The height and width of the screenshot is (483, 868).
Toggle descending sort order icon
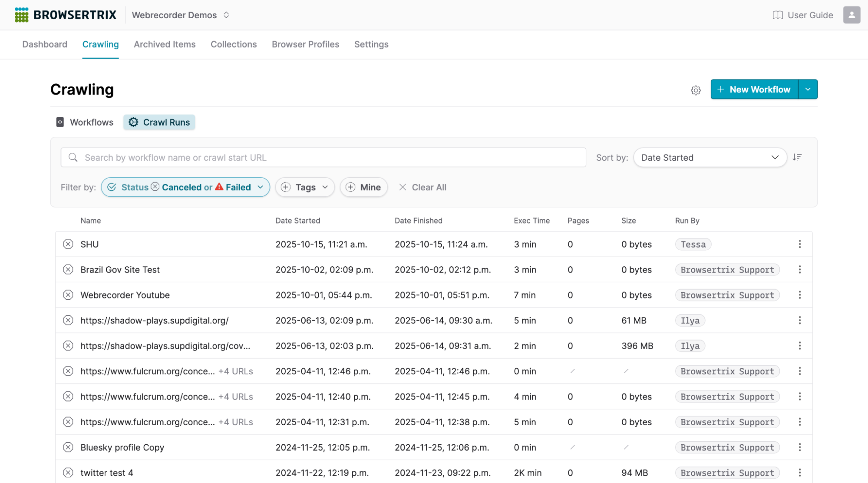pos(797,157)
